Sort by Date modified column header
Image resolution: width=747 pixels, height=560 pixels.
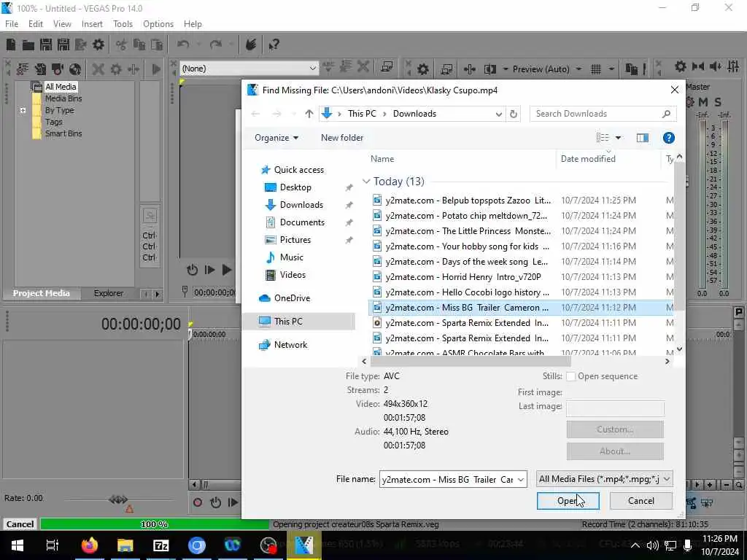tap(588, 159)
